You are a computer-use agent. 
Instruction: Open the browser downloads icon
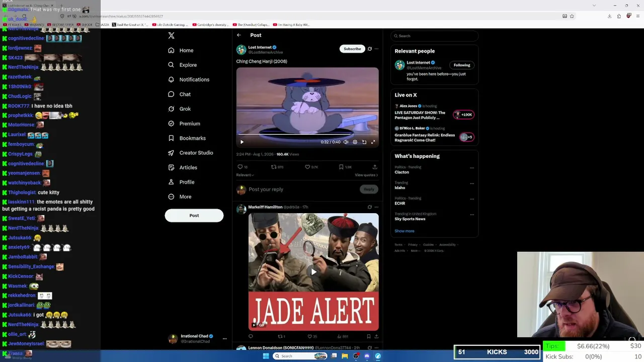pyautogui.click(x=609, y=16)
